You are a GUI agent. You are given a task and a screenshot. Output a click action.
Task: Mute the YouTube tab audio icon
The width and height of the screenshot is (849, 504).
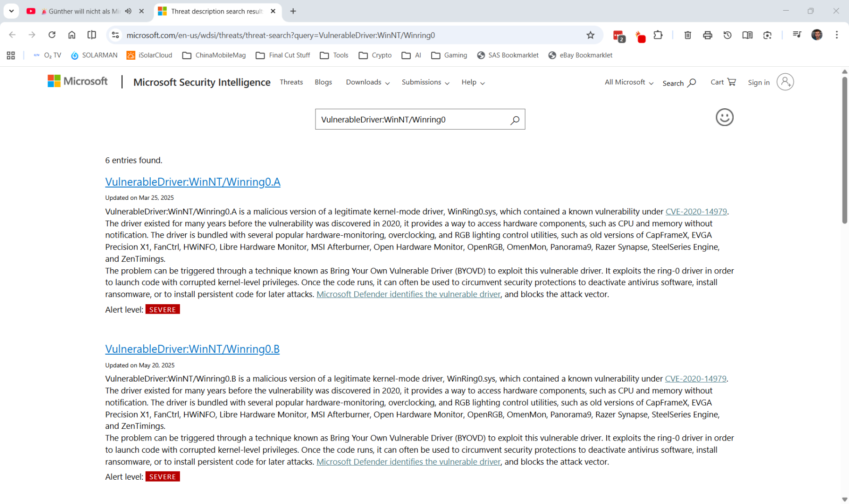click(128, 11)
